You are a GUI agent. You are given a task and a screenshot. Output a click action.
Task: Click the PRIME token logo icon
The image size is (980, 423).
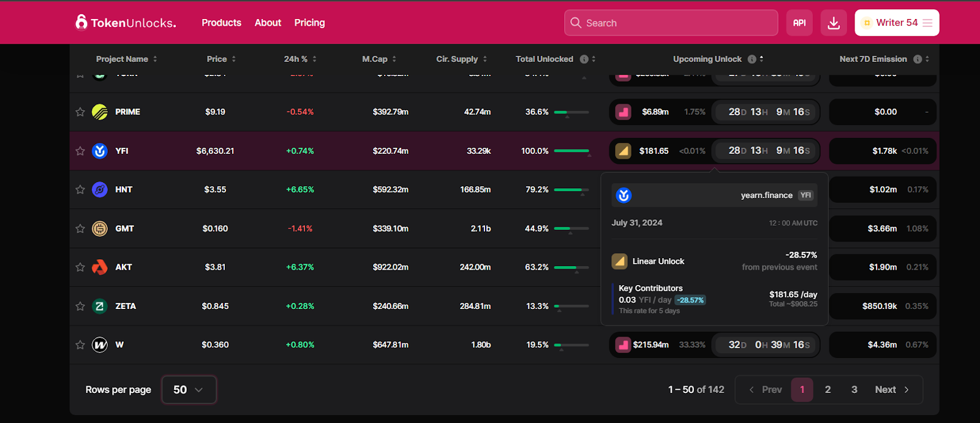pos(100,112)
